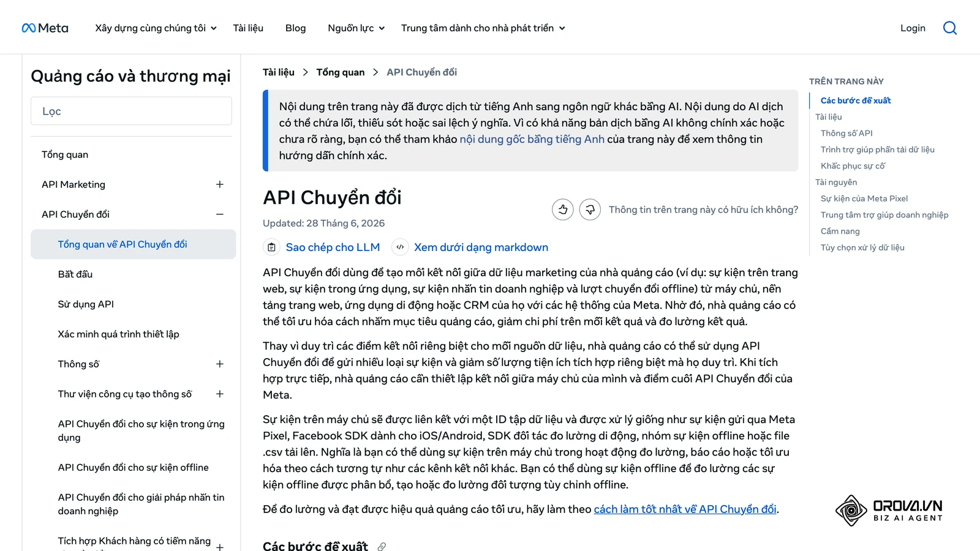The width and height of the screenshot is (980, 551).
Task: Open API Chuyển đổi cho sự kiện offline
Action: point(133,468)
